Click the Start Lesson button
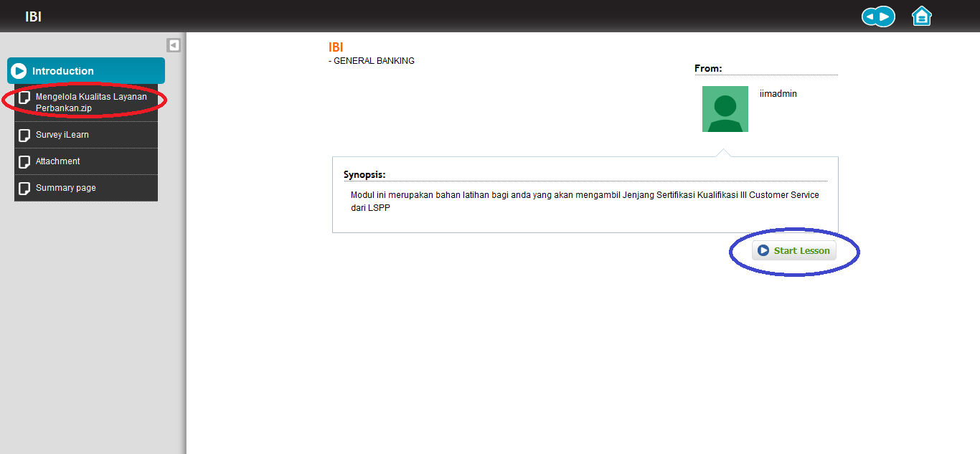Screen dimensions: 980x454 [794, 251]
